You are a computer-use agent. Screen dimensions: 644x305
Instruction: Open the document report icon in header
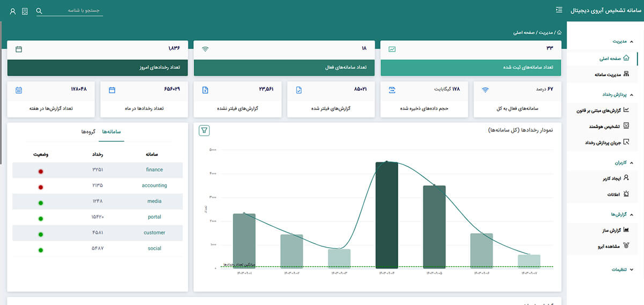click(x=25, y=11)
